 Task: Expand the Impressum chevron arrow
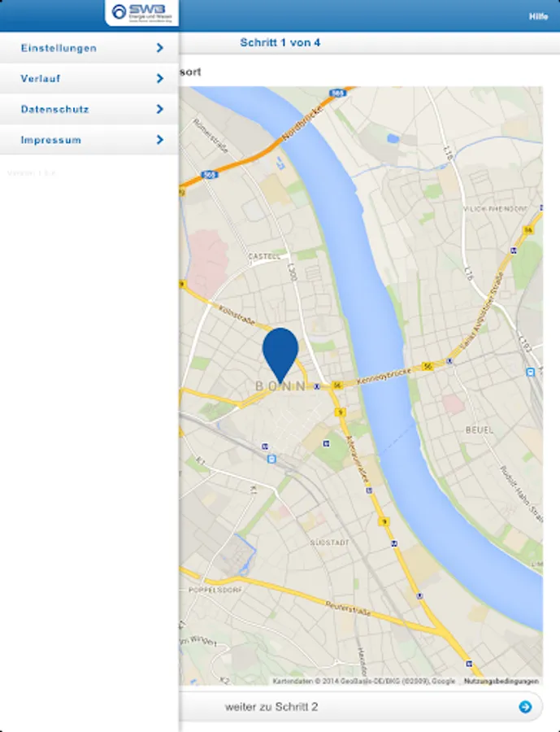click(159, 140)
